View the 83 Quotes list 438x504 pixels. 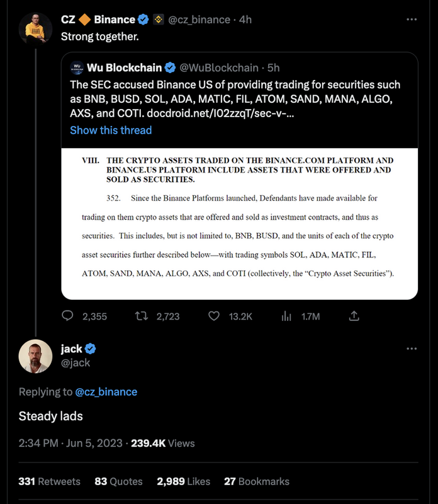118,481
